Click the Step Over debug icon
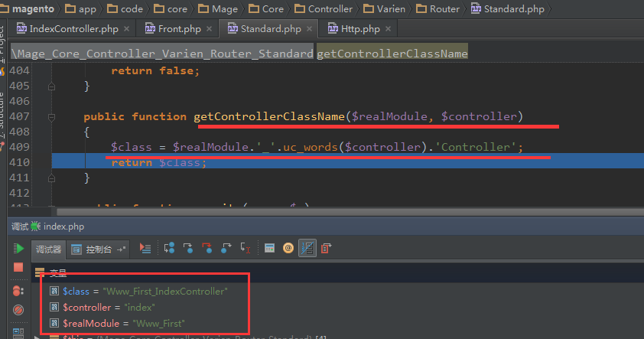Viewport: 644px width, 339px height. [169, 248]
